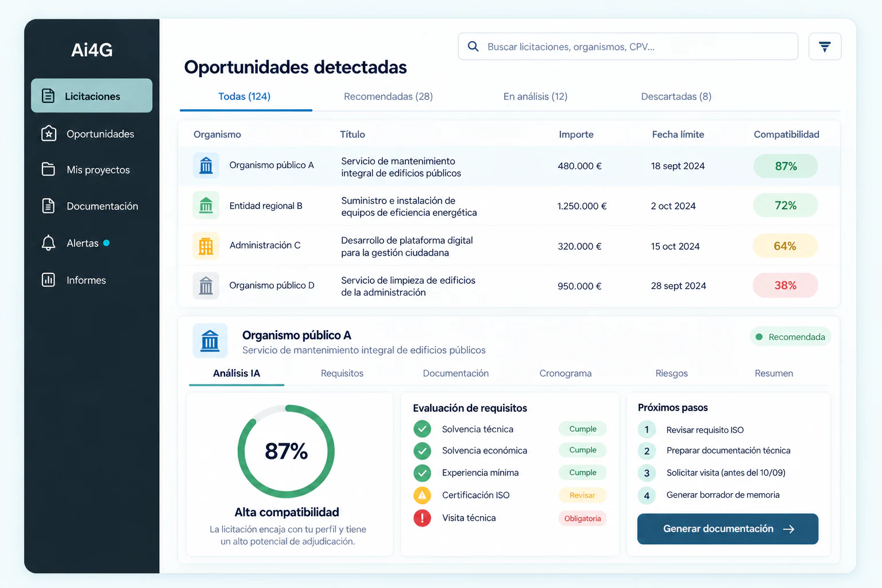Click the Generar documentación button
The height and width of the screenshot is (588, 882).
point(728,529)
